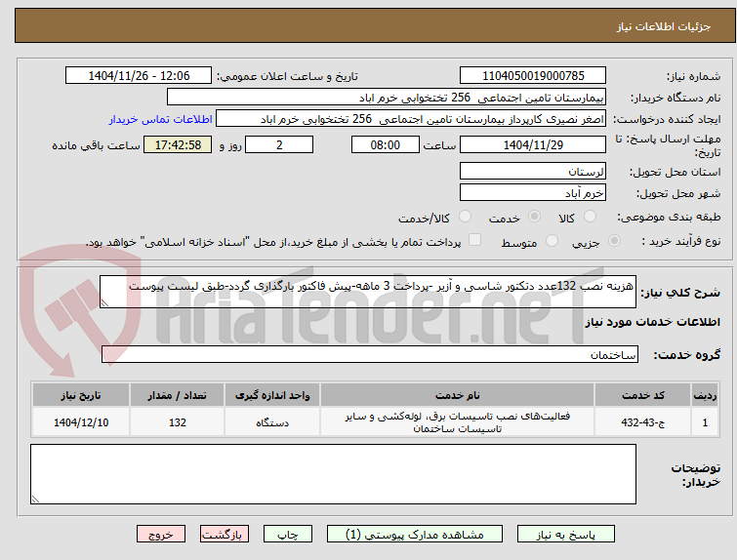The height and width of the screenshot is (560, 737).
Task: Click the buyer organization name field
Action: coord(387,98)
